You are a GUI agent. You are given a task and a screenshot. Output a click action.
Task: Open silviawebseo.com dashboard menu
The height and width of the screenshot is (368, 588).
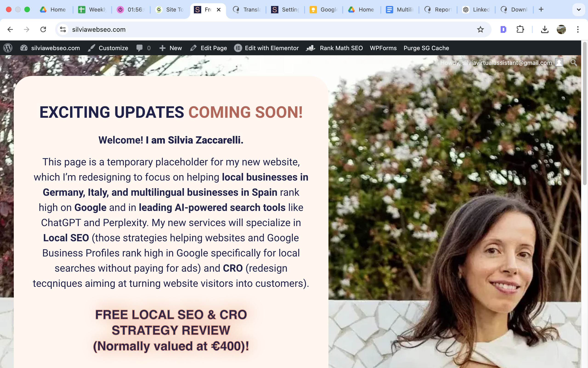pos(50,48)
